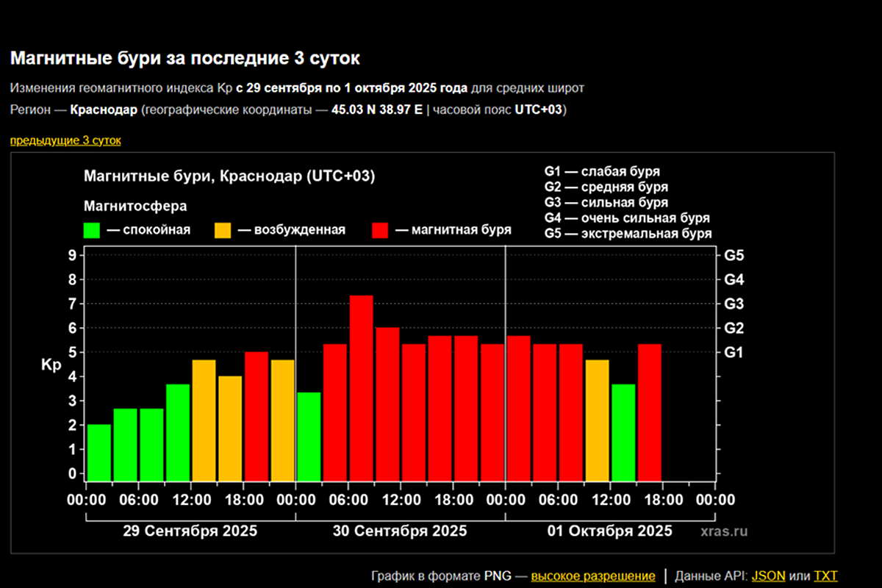Click the only green bar on 30 September
Screen dimensions: 882x588
pyautogui.click(x=309, y=437)
